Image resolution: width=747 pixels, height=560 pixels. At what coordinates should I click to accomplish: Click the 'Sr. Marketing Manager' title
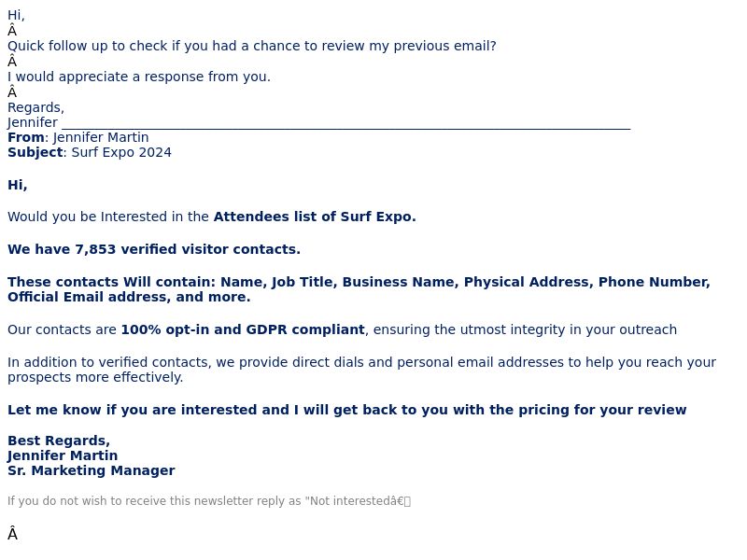[x=91, y=470]
